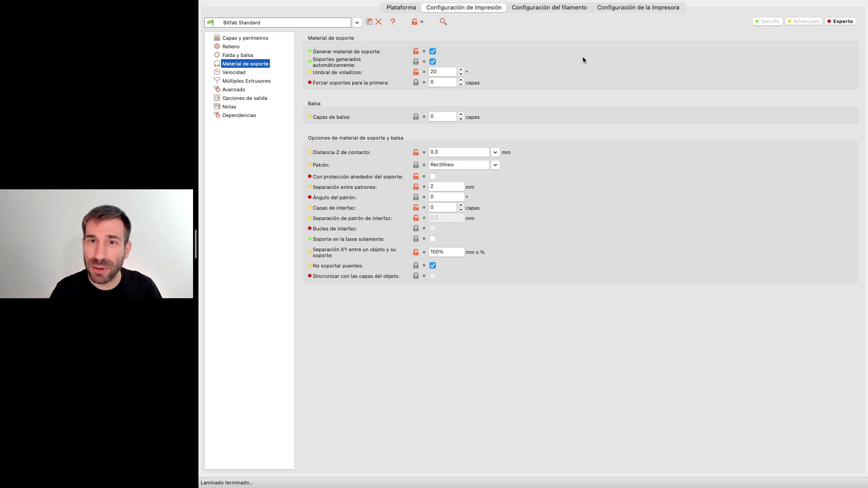Click the lock icon beside Umbral de voladizos
The height and width of the screenshot is (488, 868).
click(x=415, y=72)
